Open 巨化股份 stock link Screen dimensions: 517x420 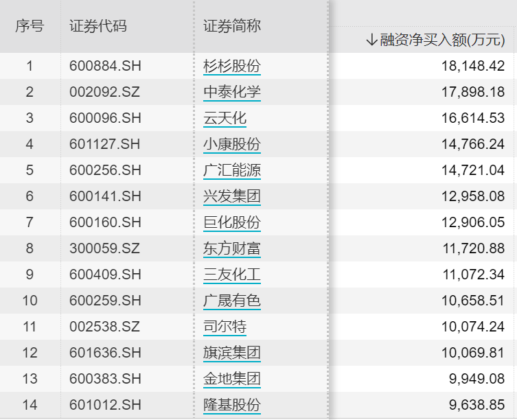pos(232,222)
